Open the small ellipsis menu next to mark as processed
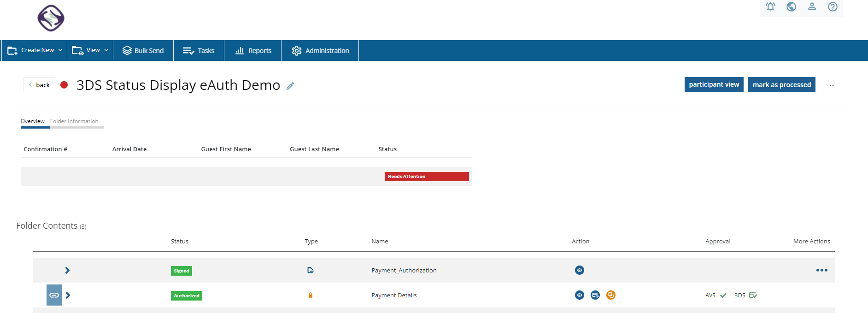The image size is (868, 313). pos(832,86)
